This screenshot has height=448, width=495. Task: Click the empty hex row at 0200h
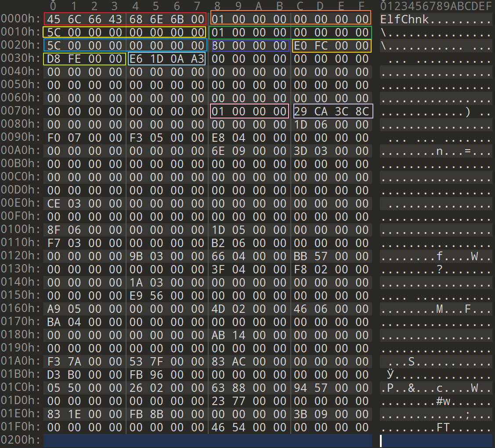click(x=207, y=441)
